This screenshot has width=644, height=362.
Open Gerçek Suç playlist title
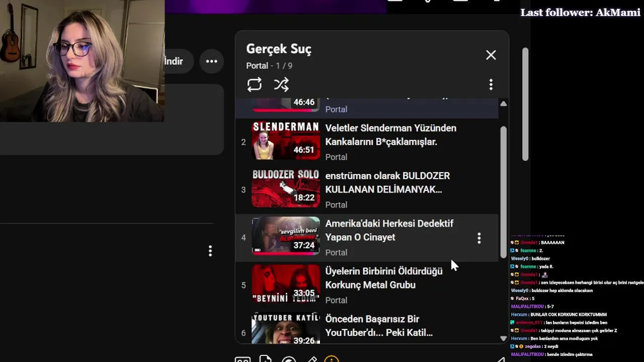point(279,49)
